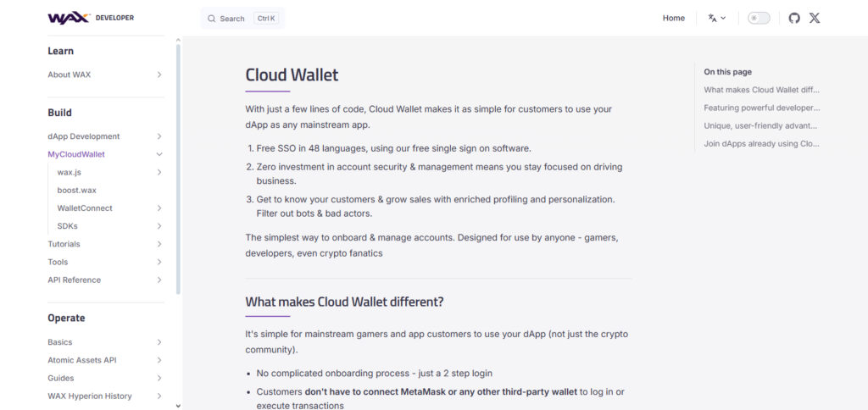Expand the Guides chevron

click(x=159, y=379)
